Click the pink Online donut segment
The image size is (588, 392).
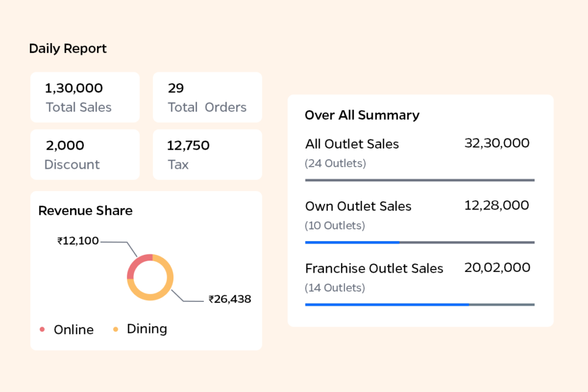coord(136,263)
